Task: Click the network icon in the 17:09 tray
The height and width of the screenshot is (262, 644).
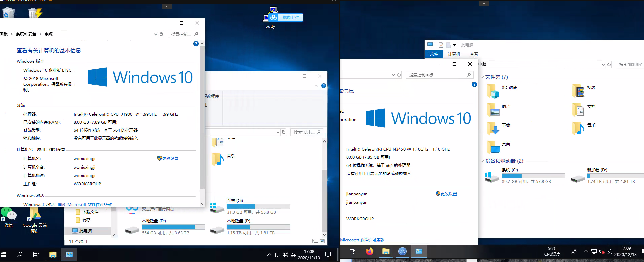Action: tap(594, 251)
